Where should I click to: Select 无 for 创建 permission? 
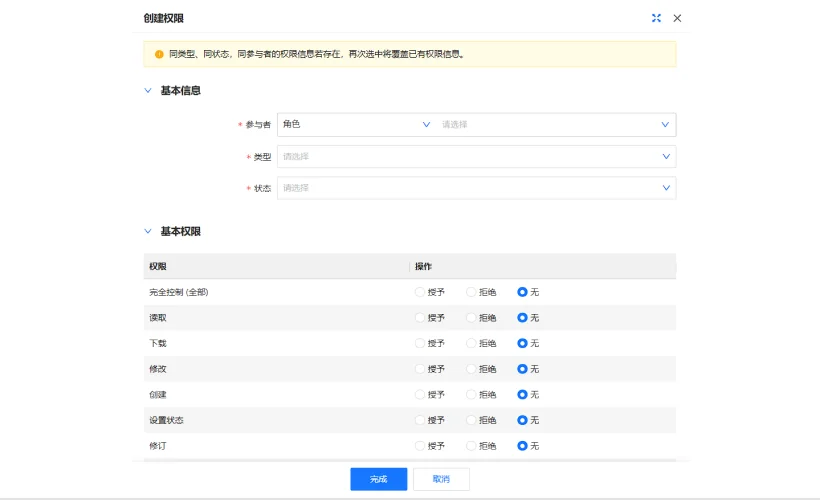[x=522, y=394]
